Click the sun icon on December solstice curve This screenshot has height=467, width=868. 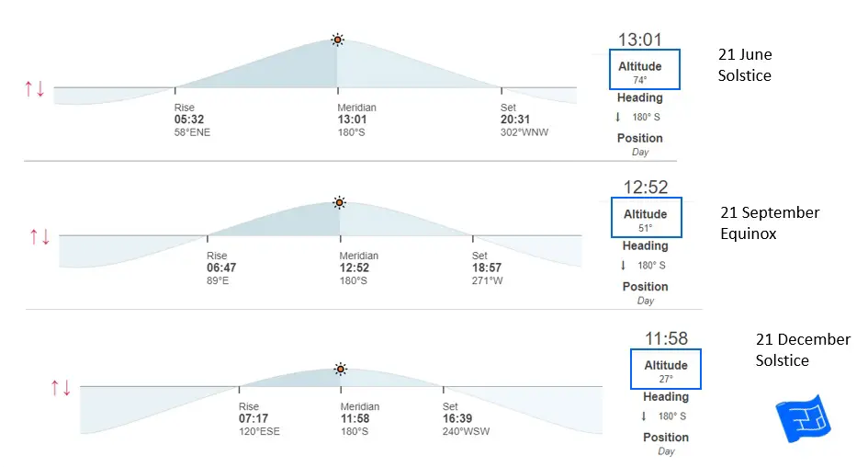[x=341, y=370]
